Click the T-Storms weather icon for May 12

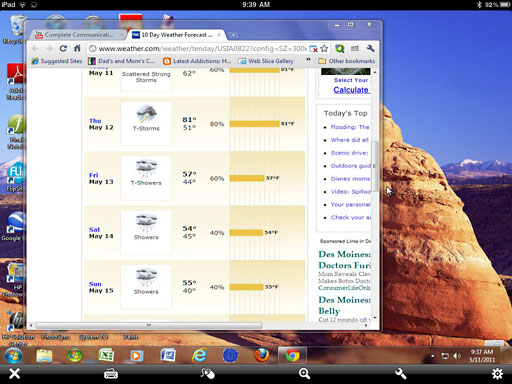[x=146, y=114]
